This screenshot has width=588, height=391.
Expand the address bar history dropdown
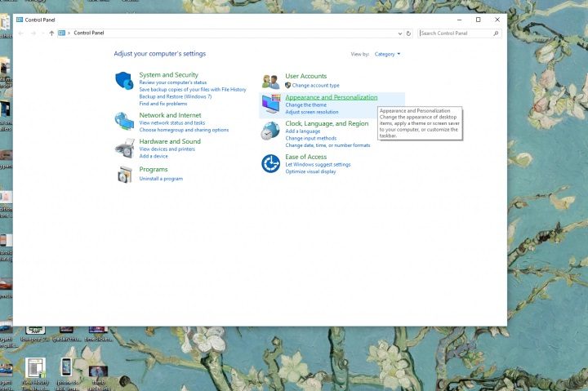point(400,33)
